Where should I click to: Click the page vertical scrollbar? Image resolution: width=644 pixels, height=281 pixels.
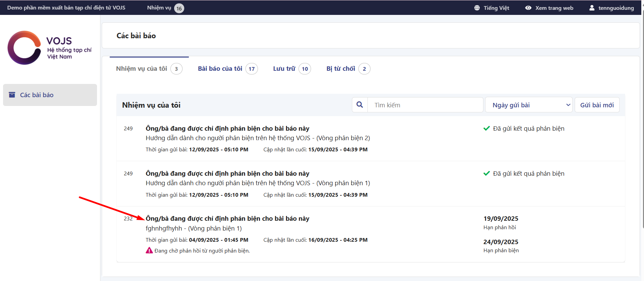point(642,118)
